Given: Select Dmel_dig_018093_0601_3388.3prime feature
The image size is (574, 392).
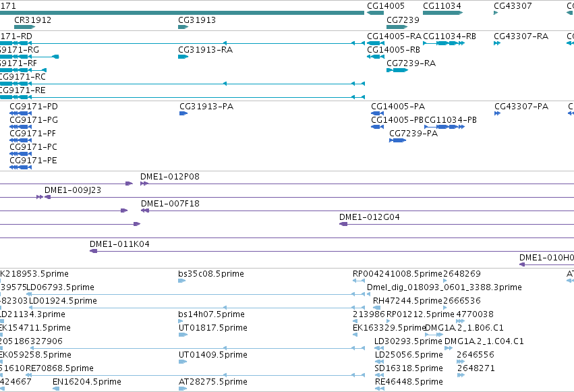Looking at the screenshot, I should click(x=444, y=287).
